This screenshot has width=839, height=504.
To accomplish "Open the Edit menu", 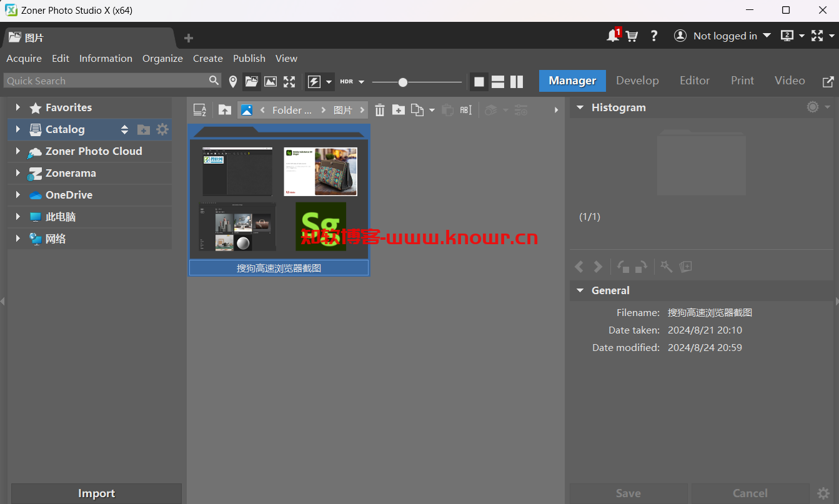I will [x=61, y=58].
